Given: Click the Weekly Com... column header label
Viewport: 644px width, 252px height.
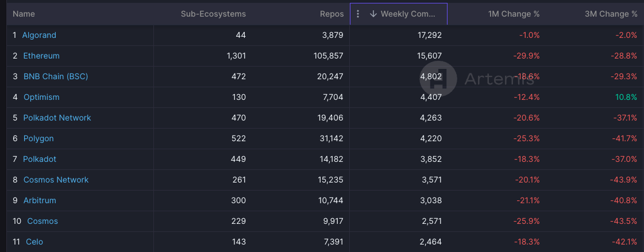Looking at the screenshot, I should 407,14.
